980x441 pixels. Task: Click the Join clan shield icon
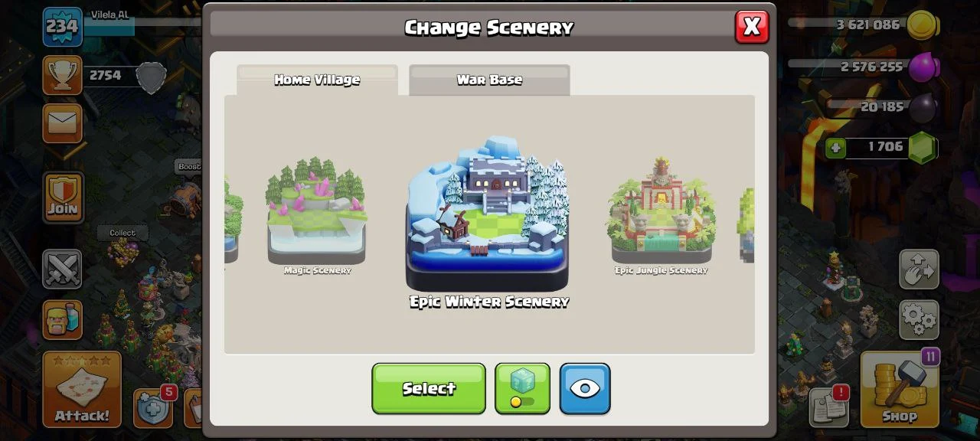(x=62, y=198)
